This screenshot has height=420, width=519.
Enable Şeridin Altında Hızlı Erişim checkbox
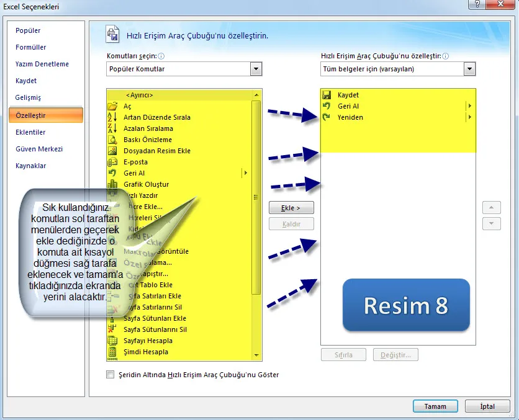pyautogui.click(x=111, y=375)
